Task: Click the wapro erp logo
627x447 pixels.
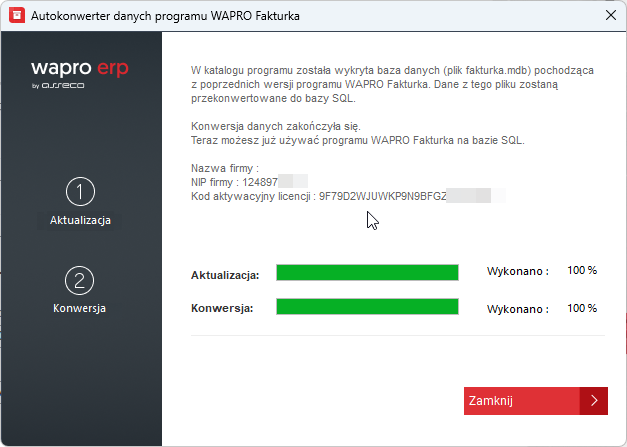Action: click(x=80, y=68)
